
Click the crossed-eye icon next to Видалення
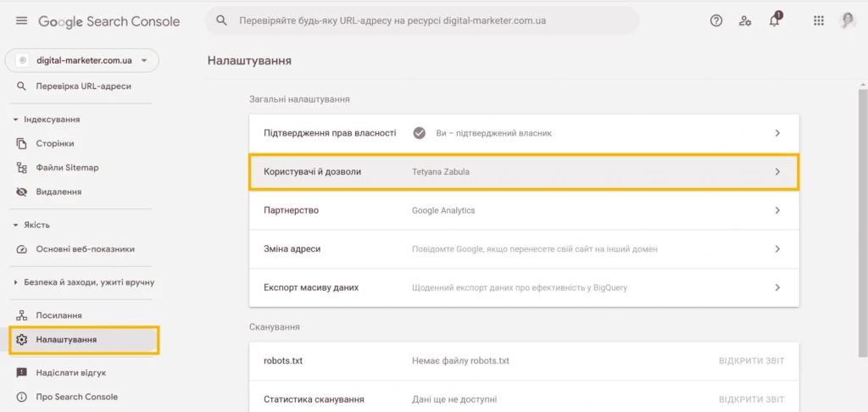pyautogui.click(x=21, y=192)
